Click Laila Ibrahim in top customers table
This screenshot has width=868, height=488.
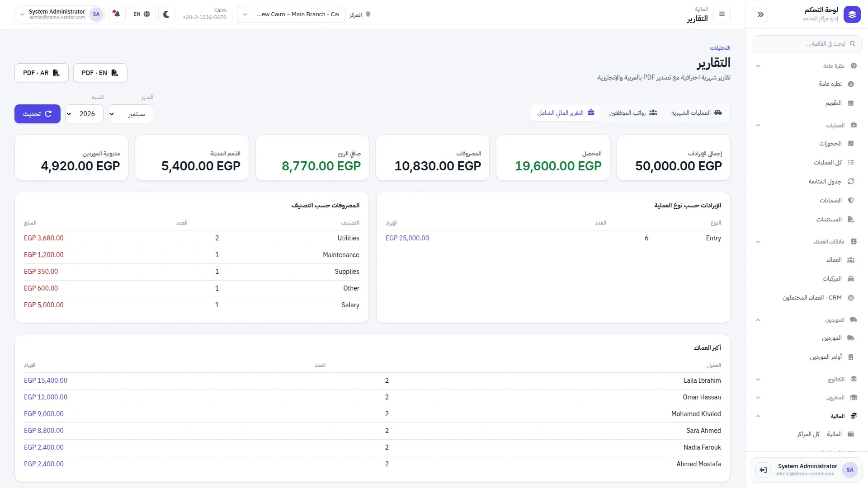point(702,380)
